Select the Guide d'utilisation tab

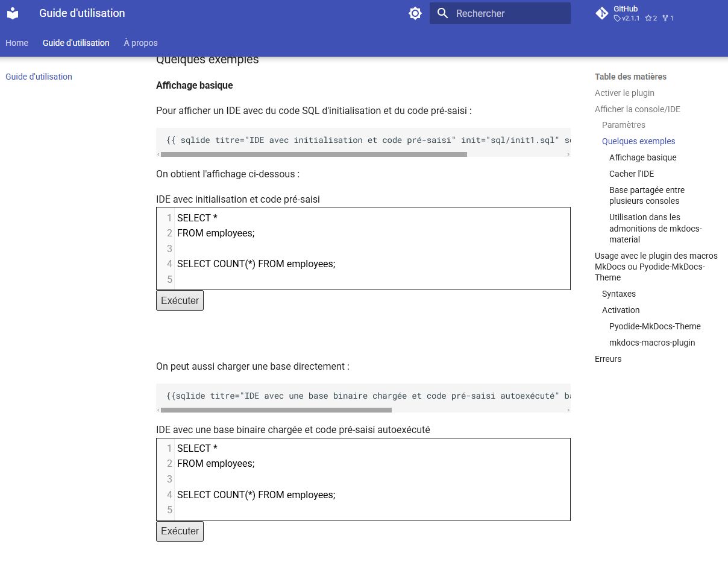tap(76, 43)
